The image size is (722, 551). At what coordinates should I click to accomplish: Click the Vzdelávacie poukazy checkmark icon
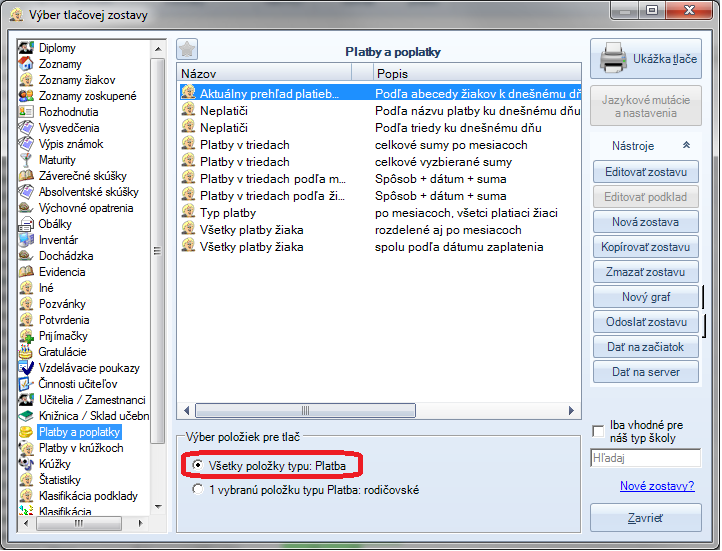click(x=26, y=368)
